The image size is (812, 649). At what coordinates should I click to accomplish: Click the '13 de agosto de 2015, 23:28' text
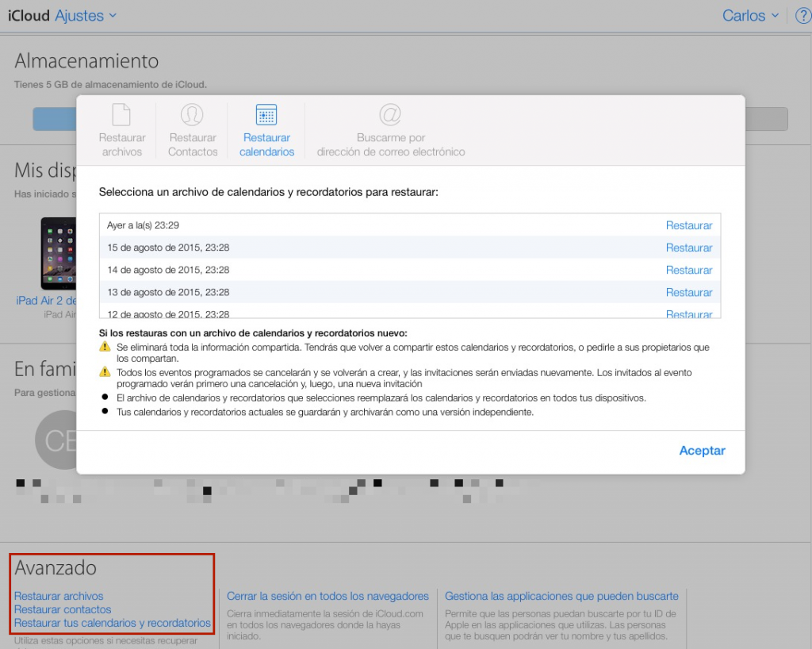coord(168,292)
